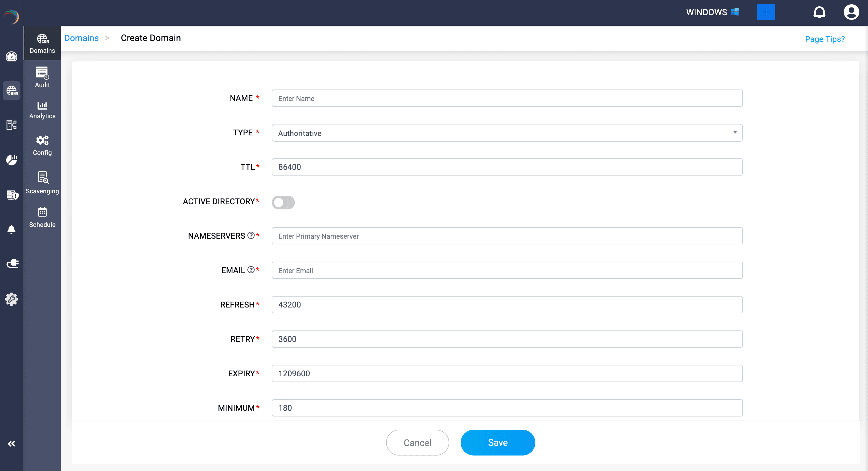Click the help icon next to NAMESERVERS

(x=251, y=235)
